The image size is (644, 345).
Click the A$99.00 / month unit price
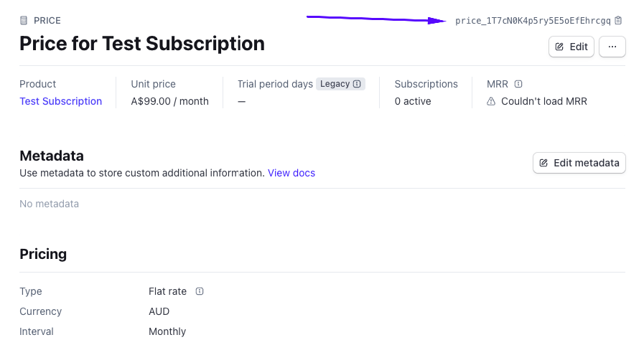click(169, 101)
